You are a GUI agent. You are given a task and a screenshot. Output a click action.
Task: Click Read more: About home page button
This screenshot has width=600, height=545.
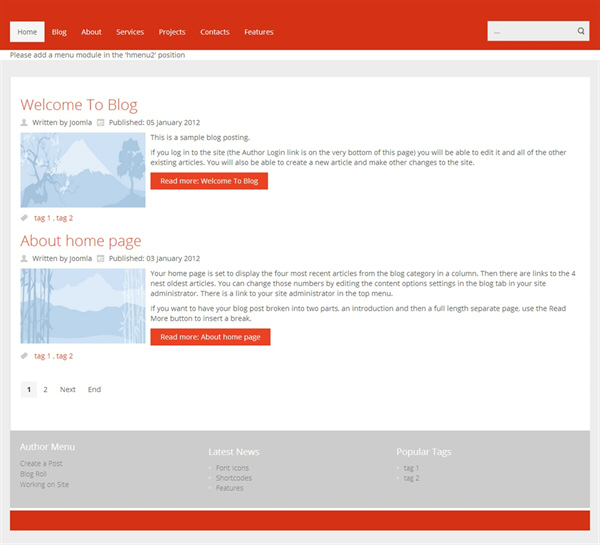210,337
